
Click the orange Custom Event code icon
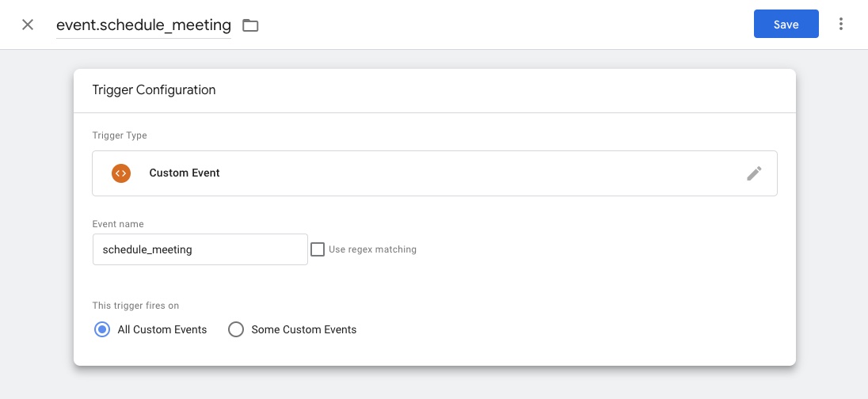tap(121, 173)
